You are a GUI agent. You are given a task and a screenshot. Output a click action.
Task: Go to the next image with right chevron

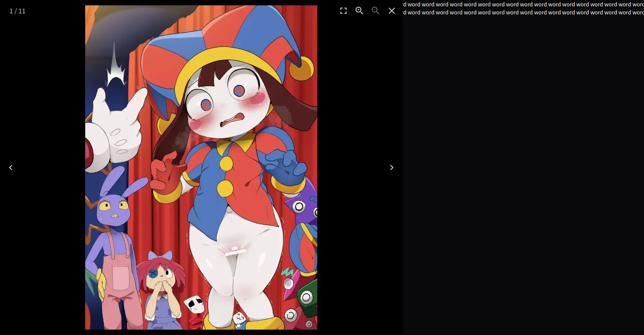point(391,167)
